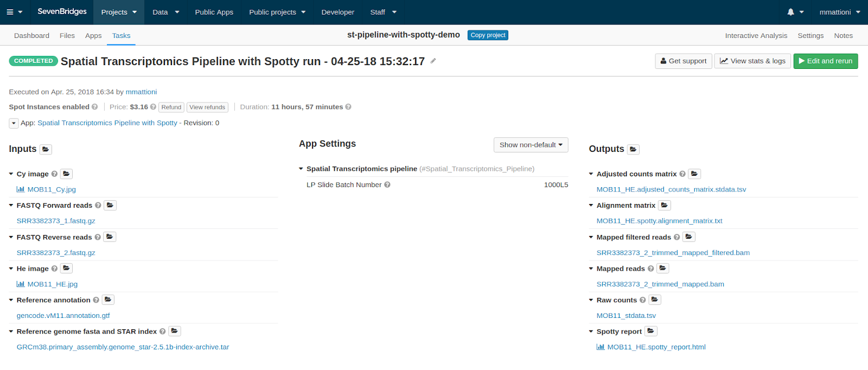Collapse the Alignment matrix output section

(x=591, y=206)
